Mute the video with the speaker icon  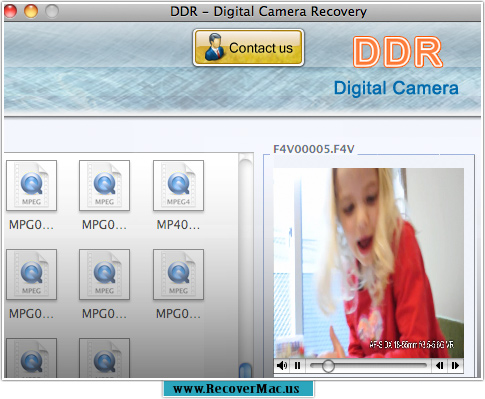click(282, 366)
